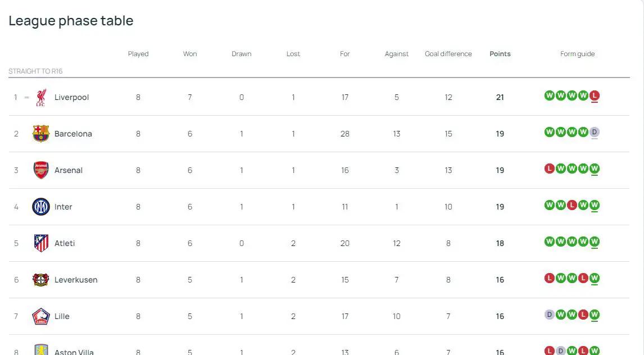This screenshot has width=644, height=355.
Task: Sort table by Goal difference header
Action: click(448, 54)
